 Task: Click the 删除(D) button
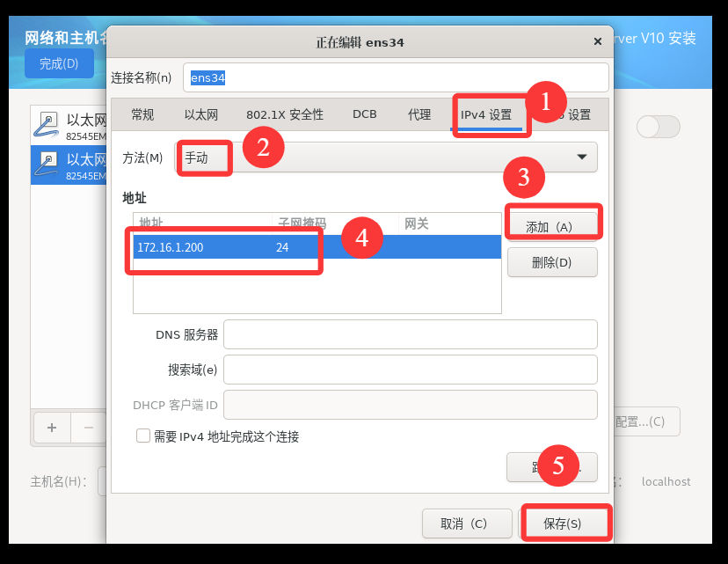[x=551, y=262]
